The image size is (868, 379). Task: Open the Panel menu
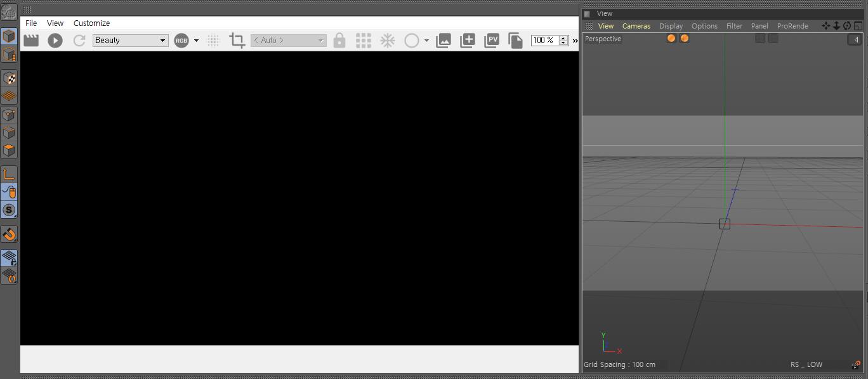760,26
